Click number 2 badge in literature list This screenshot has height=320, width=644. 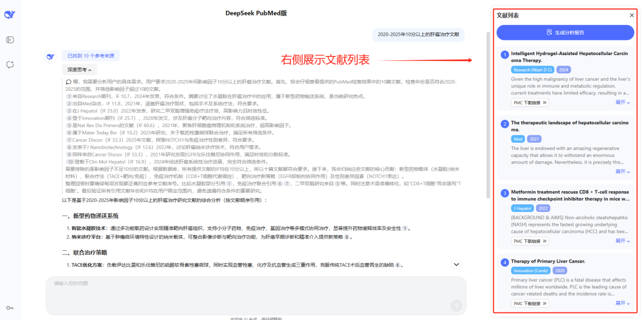[505, 124]
